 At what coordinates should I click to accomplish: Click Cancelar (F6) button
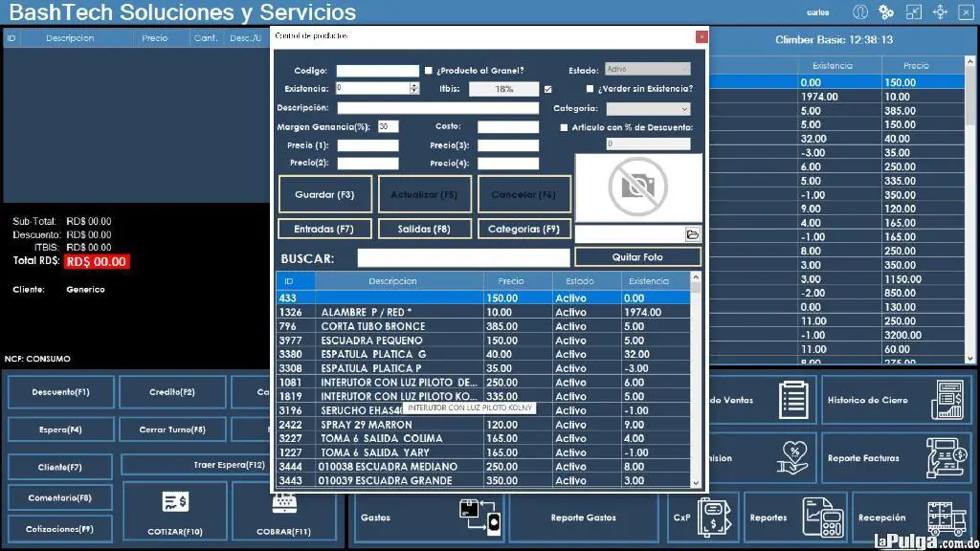[x=523, y=194]
